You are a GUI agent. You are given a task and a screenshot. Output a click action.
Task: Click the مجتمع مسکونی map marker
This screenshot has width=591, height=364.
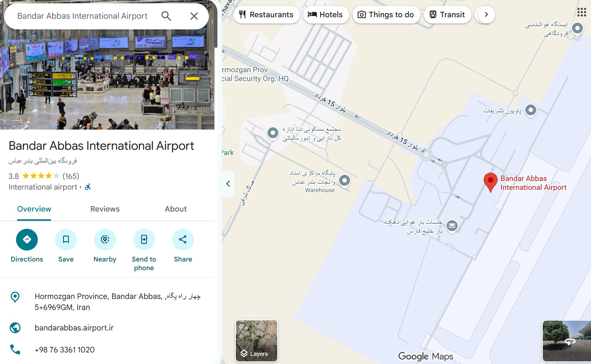273,133
